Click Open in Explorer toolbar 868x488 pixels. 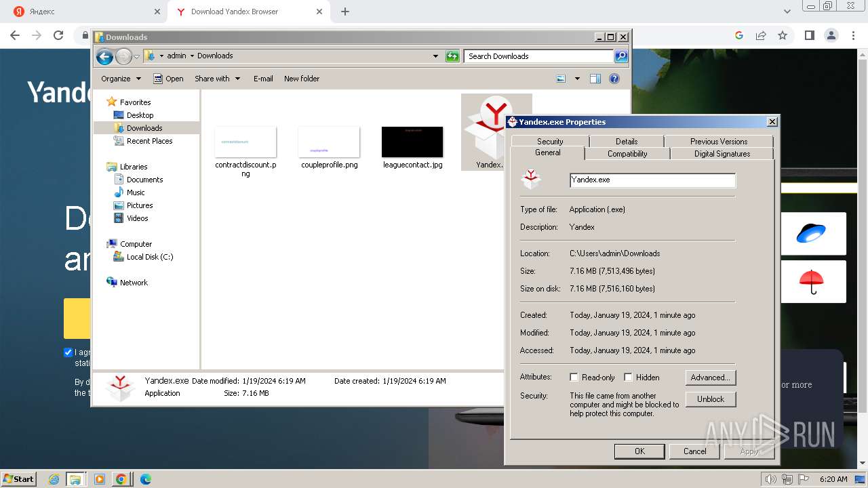(x=168, y=79)
